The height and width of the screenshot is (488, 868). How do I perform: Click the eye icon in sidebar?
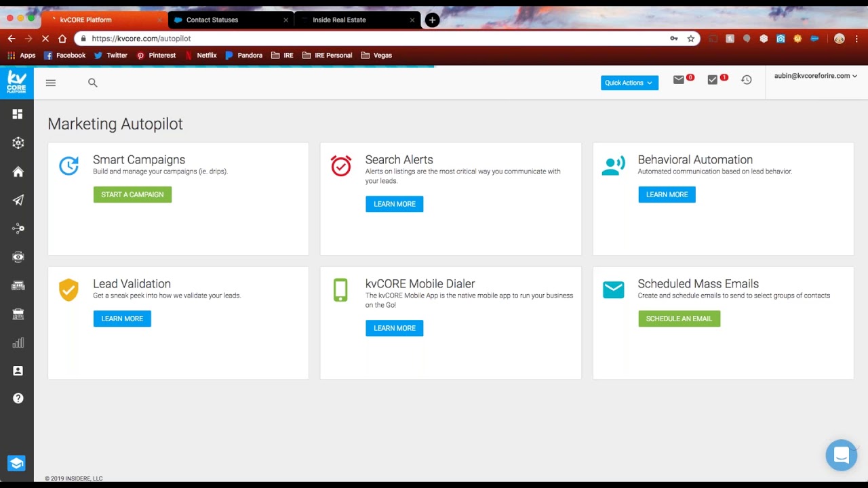click(18, 257)
